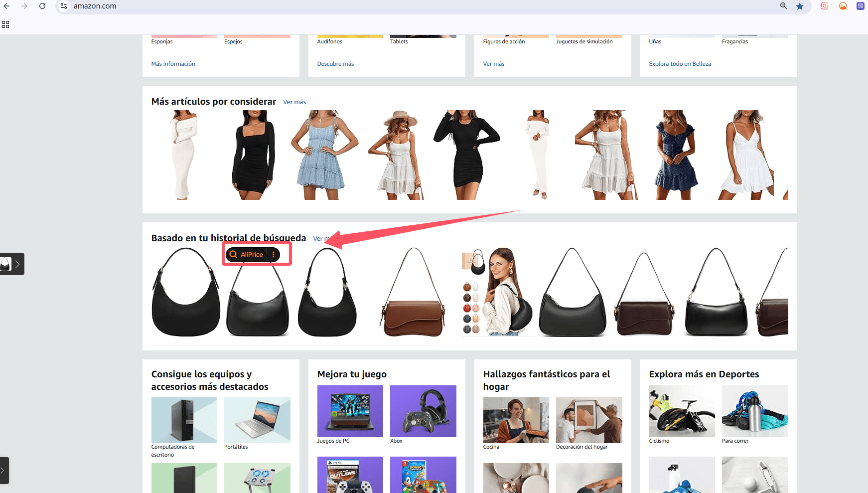Image resolution: width=868 pixels, height=493 pixels.
Task: Click the Computadoras de escritorio label
Action: click(x=173, y=451)
